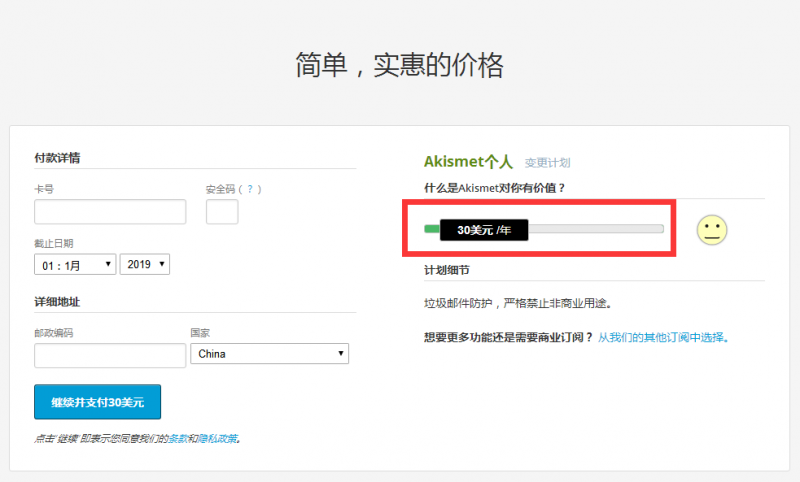Open the 从我们的其他订阅中选择 link
Image resolution: width=800 pixels, height=482 pixels.
661,338
